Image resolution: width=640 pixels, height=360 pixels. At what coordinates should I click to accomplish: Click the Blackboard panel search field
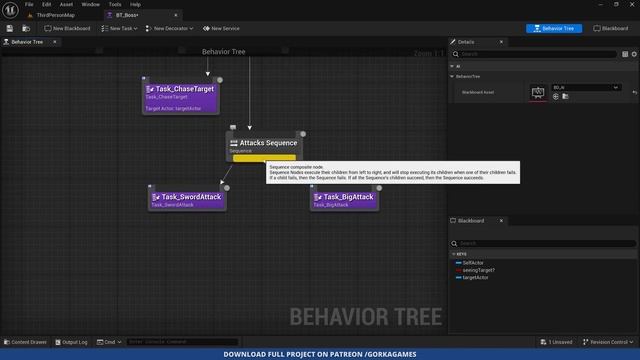point(543,244)
